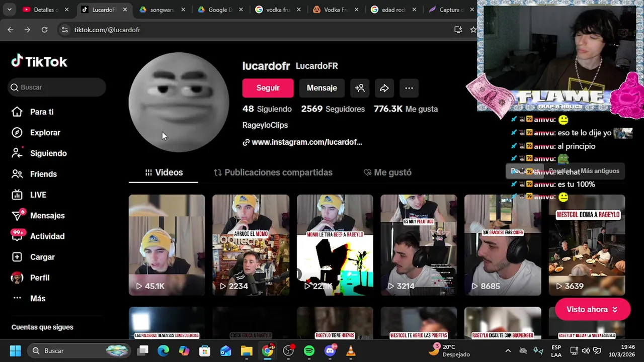Open Momo le tira beef a Rageylo video
The height and width of the screenshot is (362, 644).
pos(335,245)
